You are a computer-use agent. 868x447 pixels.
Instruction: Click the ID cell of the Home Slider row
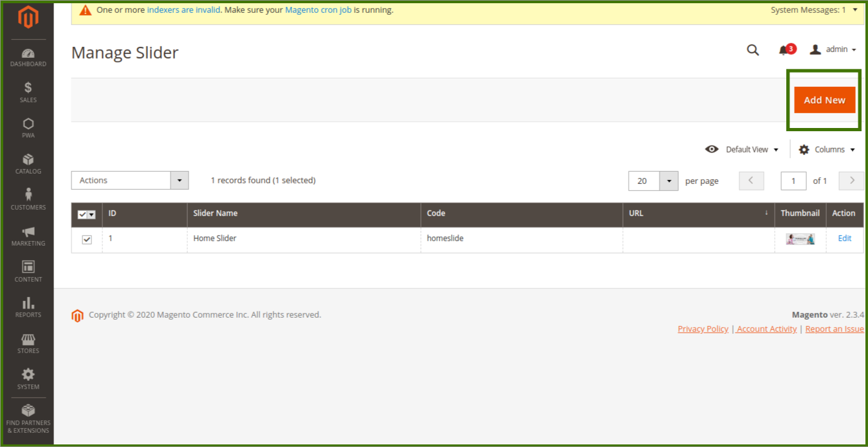[x=145, y=240]
